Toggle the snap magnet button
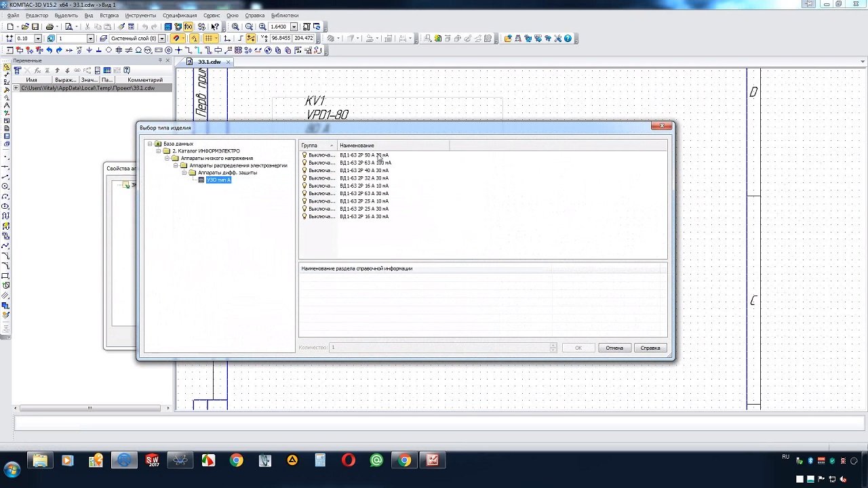 pos(176,39)
